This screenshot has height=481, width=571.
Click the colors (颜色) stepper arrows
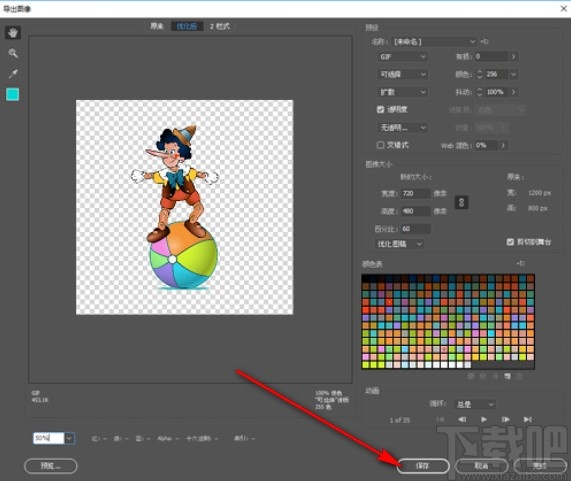[480, 74]
